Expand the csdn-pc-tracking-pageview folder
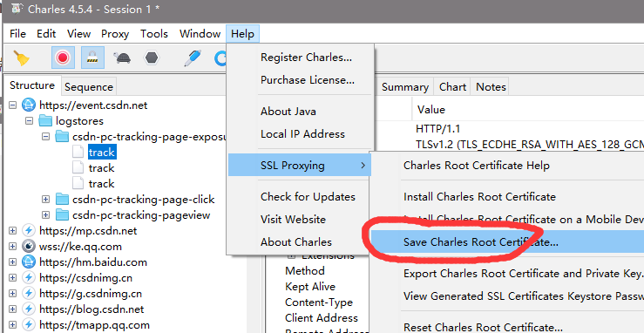Viewport: 644px width, 333px height. [45, 215]
